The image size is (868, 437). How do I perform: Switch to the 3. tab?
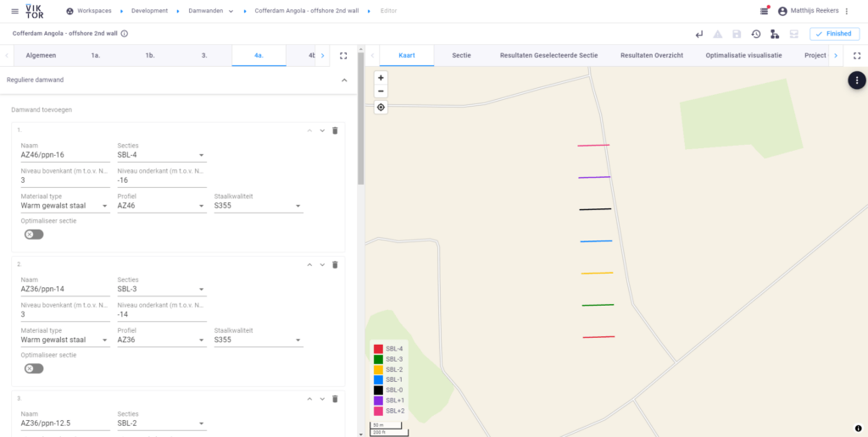[x=204, y=56]
